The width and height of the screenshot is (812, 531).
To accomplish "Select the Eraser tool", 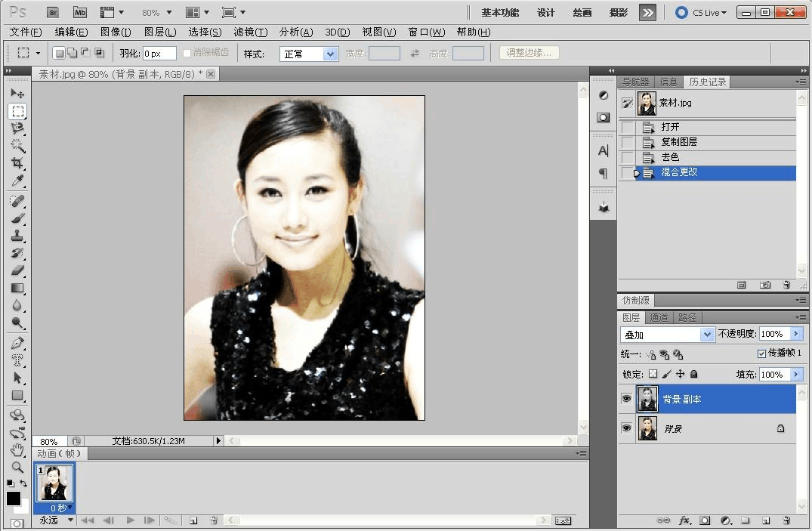I will (x=17, y=270).
